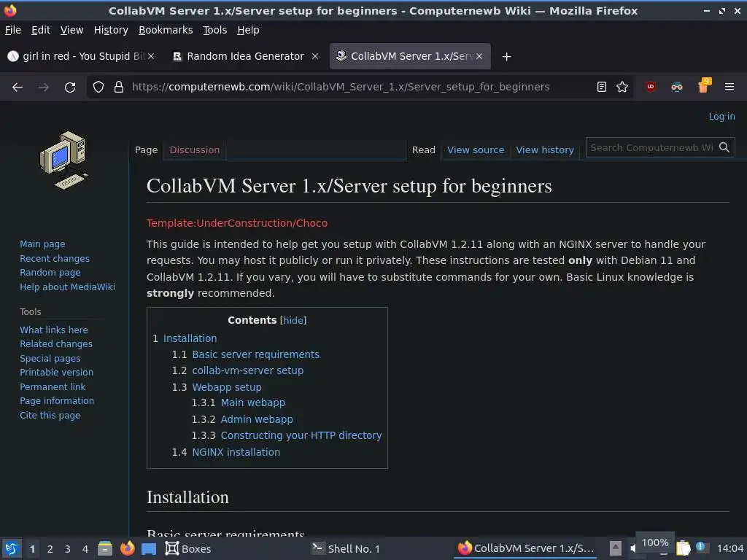Image resolution: width=747 pixels, height=560 pixels.
Task: Open the Bookmarks menu
Action: [x=166, y=30]
